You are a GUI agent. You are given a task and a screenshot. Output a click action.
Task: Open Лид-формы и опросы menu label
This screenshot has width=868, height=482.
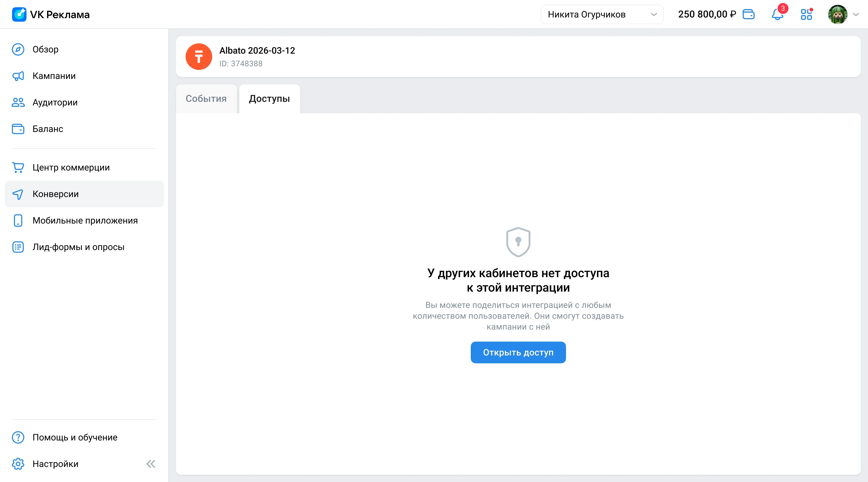coord(79,247)
